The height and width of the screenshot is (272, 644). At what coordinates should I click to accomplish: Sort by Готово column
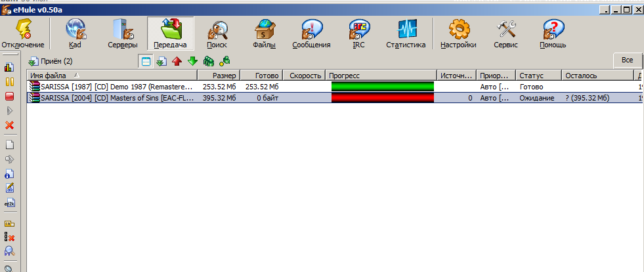(x=262, y=76)
